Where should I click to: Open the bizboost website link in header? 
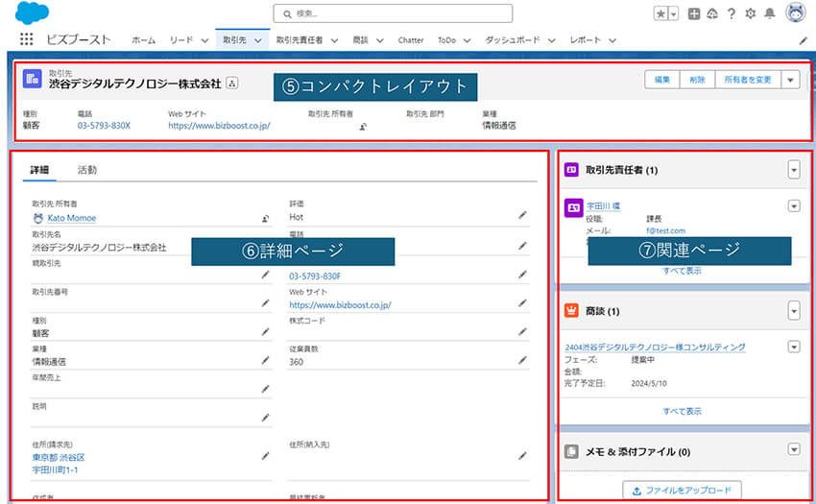coord(219,126)
